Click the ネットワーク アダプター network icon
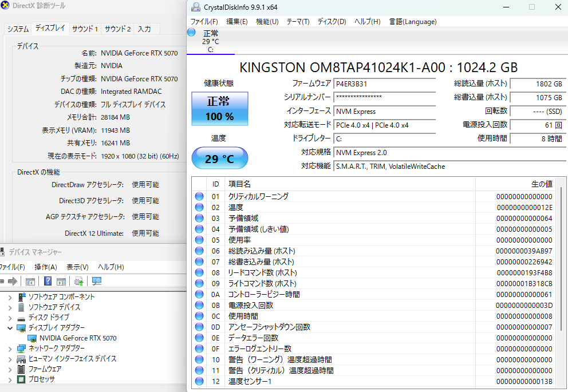 coord(21,349)
